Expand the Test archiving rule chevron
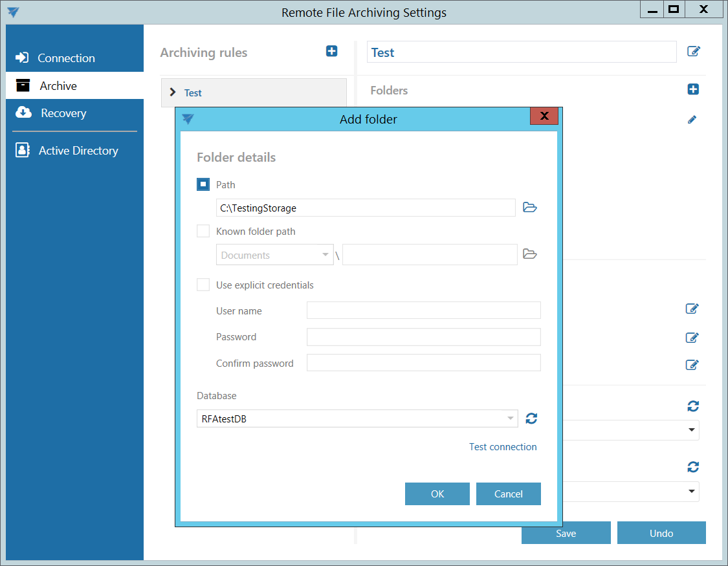 (173, 93)
